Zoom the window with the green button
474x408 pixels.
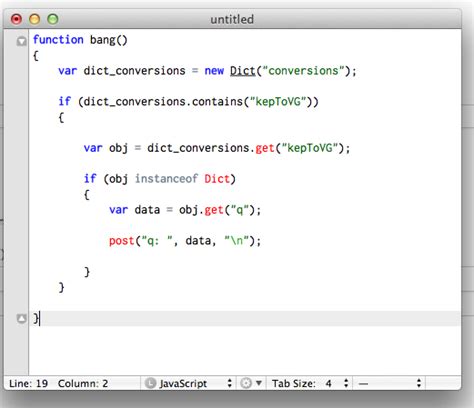(53, 19)
